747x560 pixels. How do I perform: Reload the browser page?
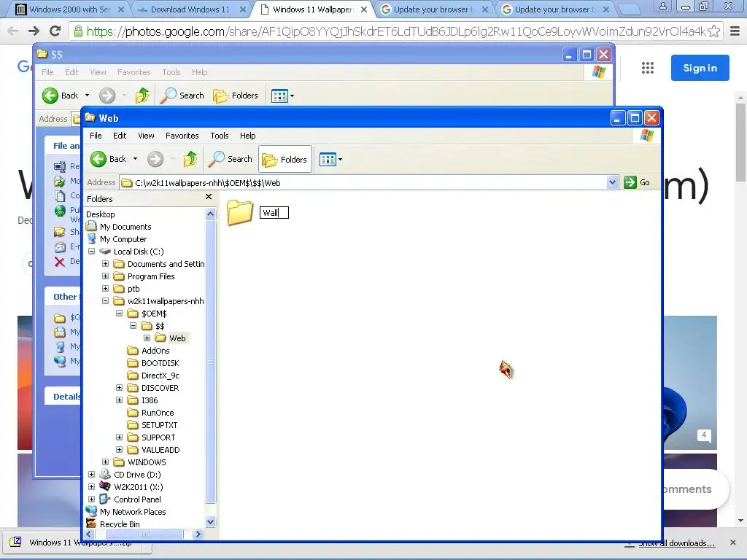[55, 31]
